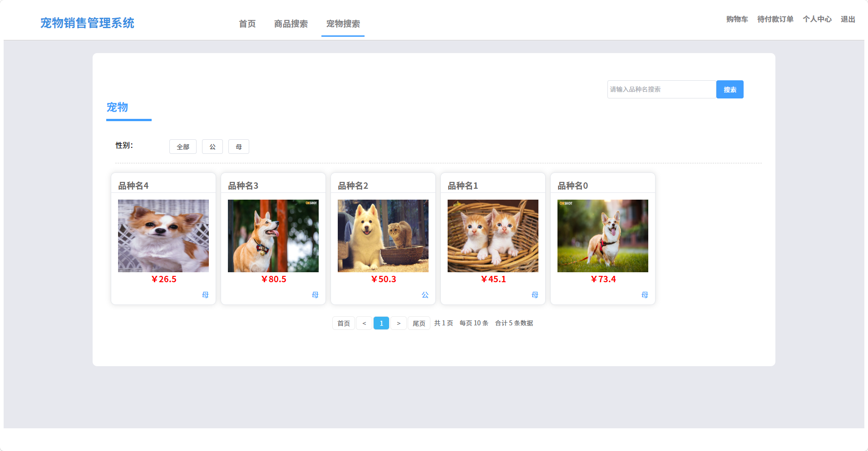Viewport: 868px width, 451px height.
Task: Click the 每页 10 条 text
Action: pyautogui.click(x=474, y=323)
